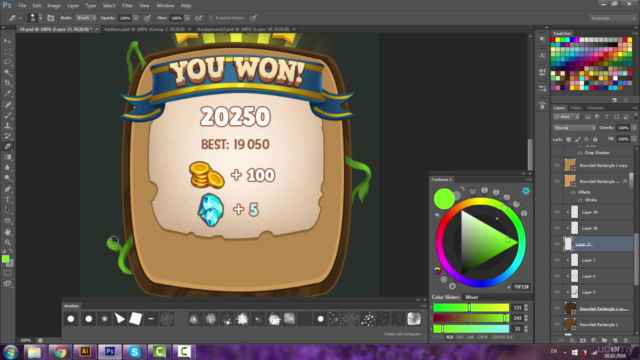Toggle visibility of Layer 5
The image size is (640, 360).
pyautogui.click(x=557, y=292)
